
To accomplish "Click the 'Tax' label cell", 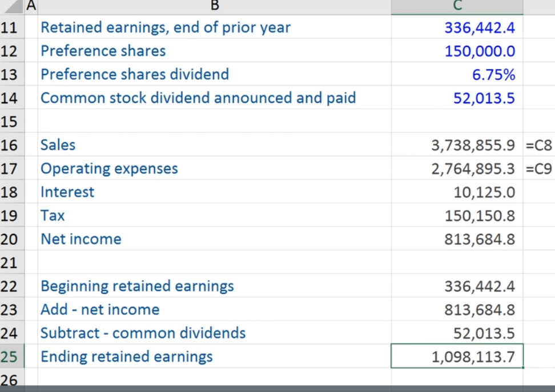I will [x=215, y=215].
